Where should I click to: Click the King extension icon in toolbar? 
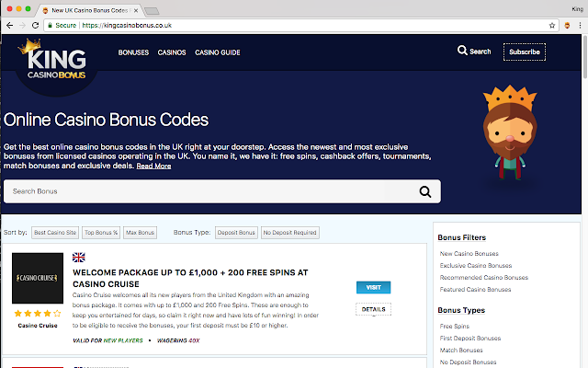[x=567, y=26]
